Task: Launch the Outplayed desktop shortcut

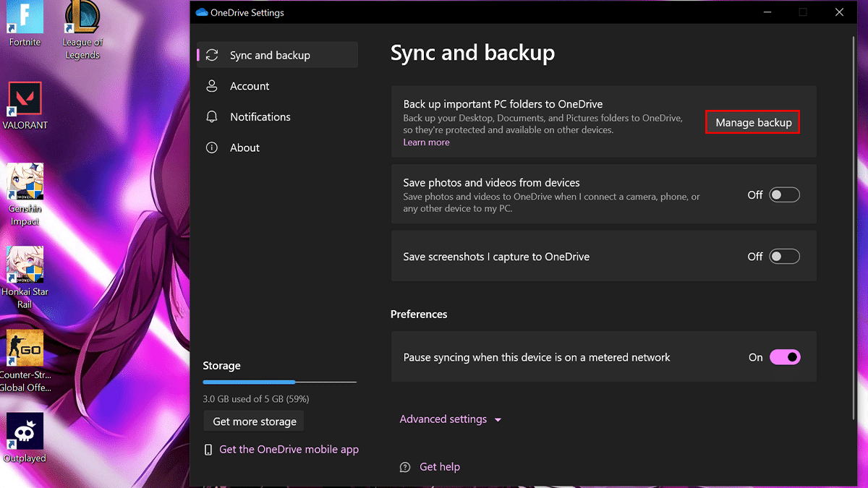Action: [25, 432]
